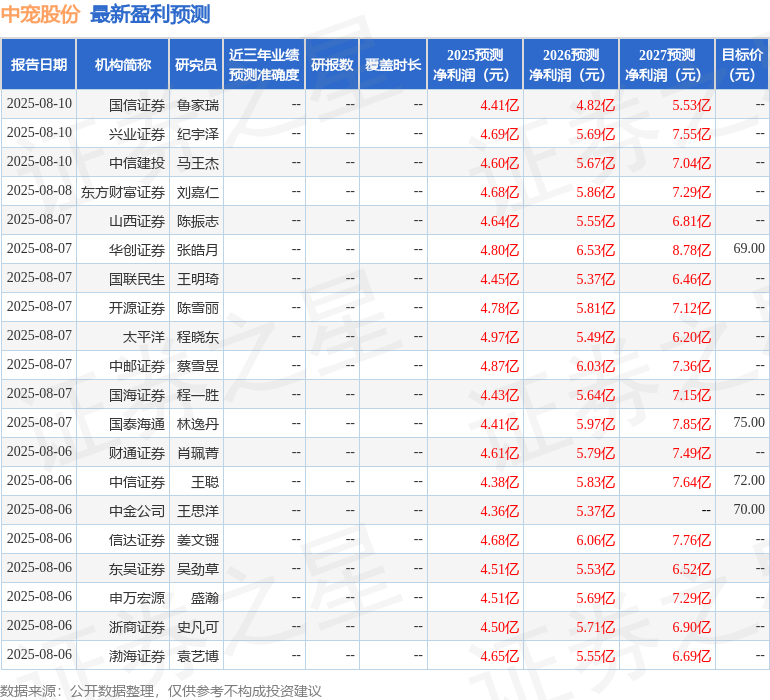Select 东方财富证券 institution cell
The height and width of the screenshot is (700, 770).
(x=123, y=192)
